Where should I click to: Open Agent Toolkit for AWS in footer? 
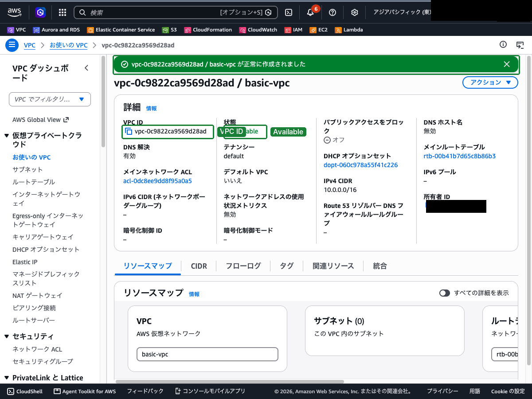point(85,391)
